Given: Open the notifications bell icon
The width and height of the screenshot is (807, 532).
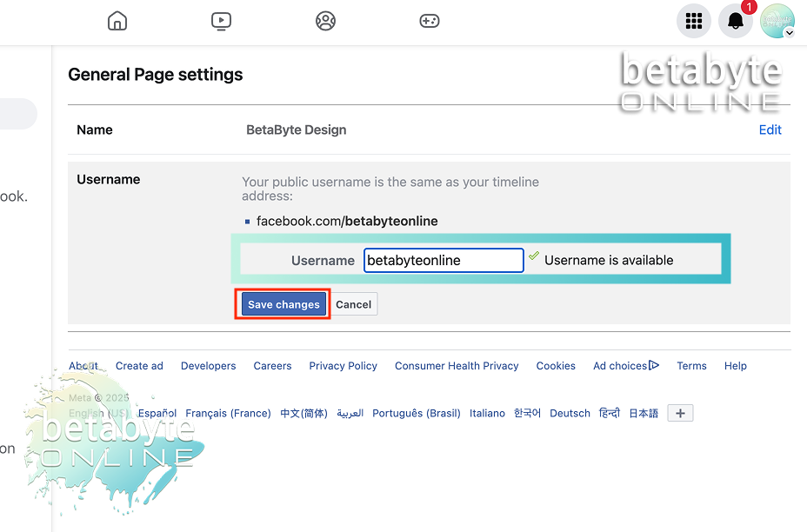Looking at the screenshot, I should [x=735, y=22].
